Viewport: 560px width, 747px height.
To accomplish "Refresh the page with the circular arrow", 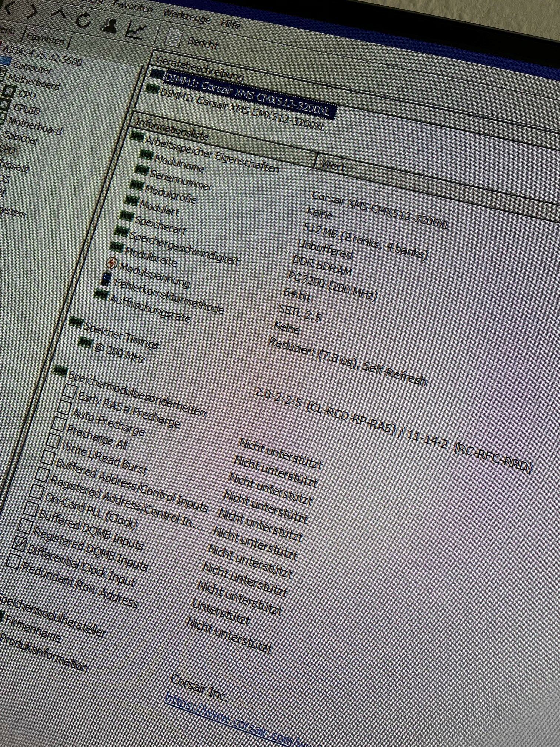I will click(x=83, y=20).
